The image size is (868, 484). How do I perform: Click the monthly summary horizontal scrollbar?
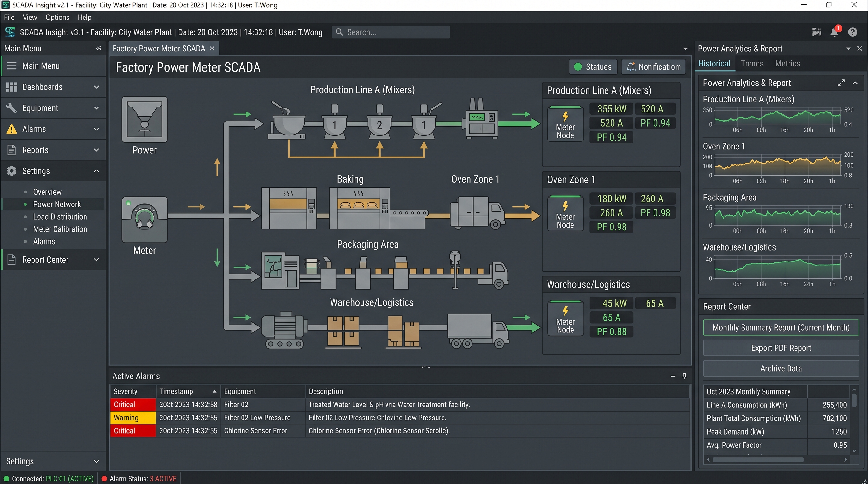758,459
